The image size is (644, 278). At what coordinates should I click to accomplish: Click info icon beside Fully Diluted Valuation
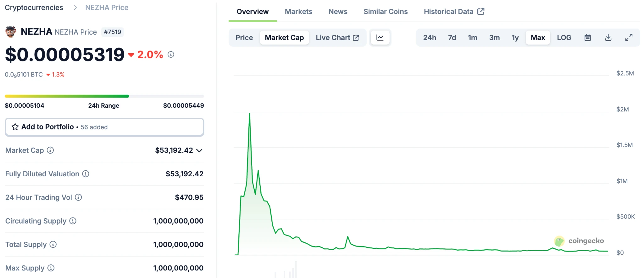point(86,174)
